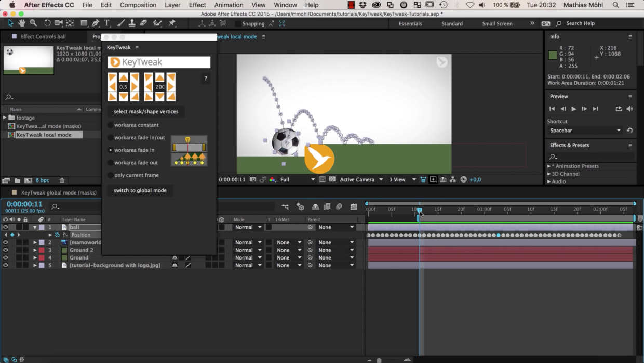644x363 pixels.
Task: Open the Layer menu
Action: [172, 5]
